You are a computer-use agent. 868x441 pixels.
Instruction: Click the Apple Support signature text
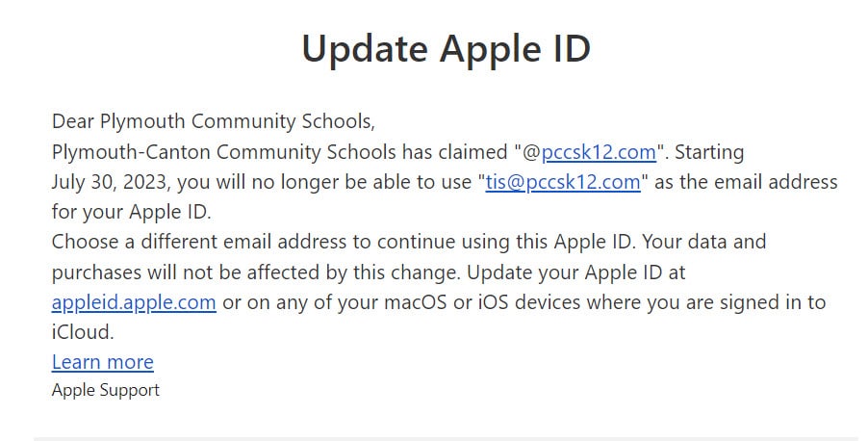(105, 390)
